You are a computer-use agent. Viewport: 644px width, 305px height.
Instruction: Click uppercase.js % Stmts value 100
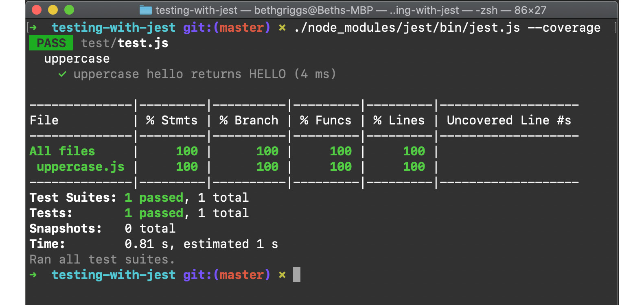pyautogui.click(x=187, y=167)
